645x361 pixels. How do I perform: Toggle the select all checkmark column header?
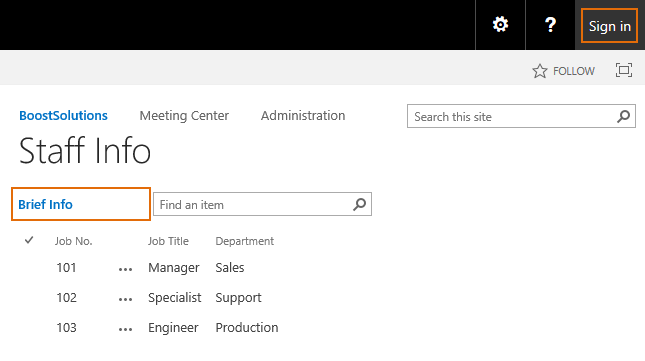(x=29, y=240)
